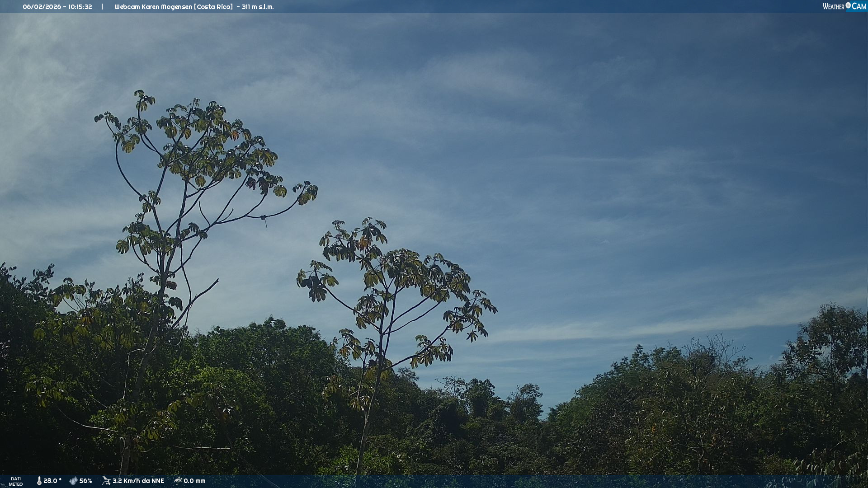Viewport: 868px width, 488px height.
Task: Select the 3.2 Km/h da NNE wind reading
Action: click(138, 481)
